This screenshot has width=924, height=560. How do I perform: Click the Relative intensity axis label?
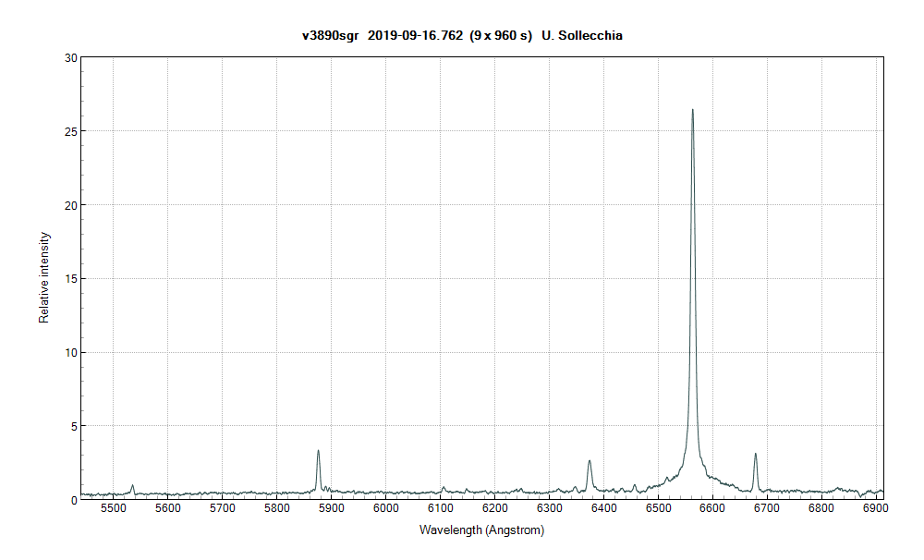tap(43, 278)
